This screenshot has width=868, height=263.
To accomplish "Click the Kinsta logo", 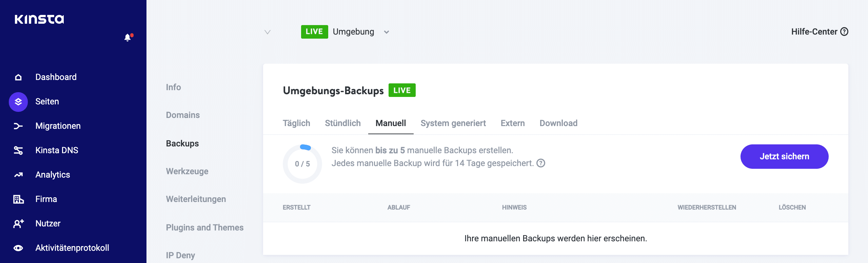I will point(39,19).
